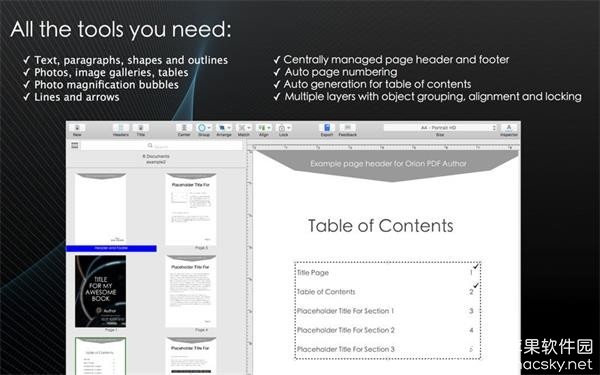The image size is (600, 375).
Task: Select the Header and Footer highlighted label
Action: point(111,248)
